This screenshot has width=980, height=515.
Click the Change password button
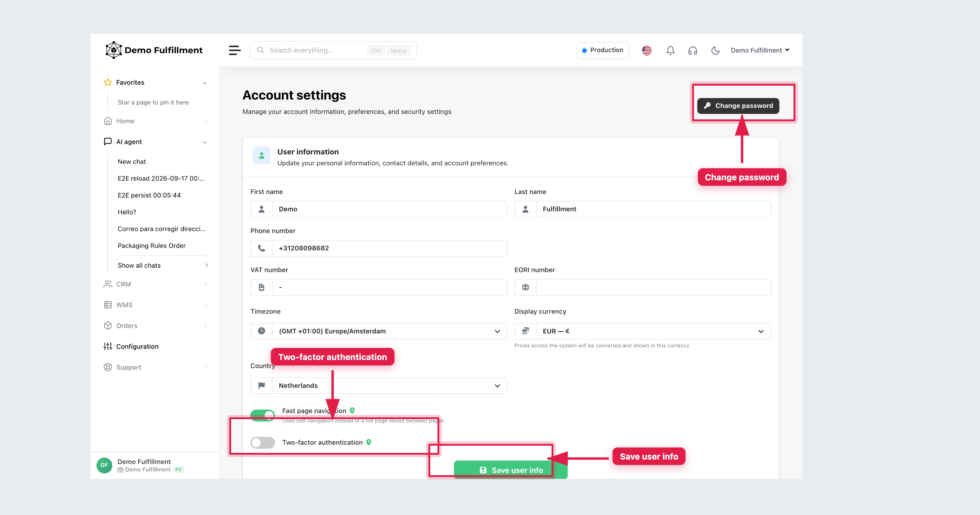click(738, 106)
